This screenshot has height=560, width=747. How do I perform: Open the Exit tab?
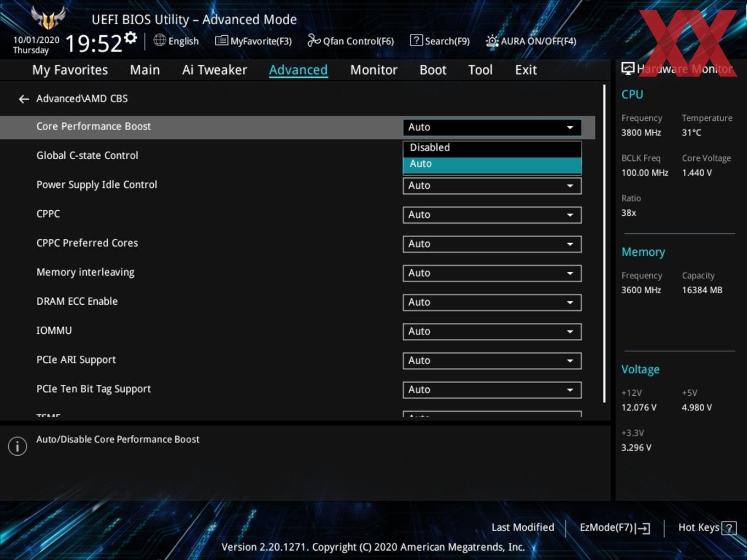click(526, 70)
